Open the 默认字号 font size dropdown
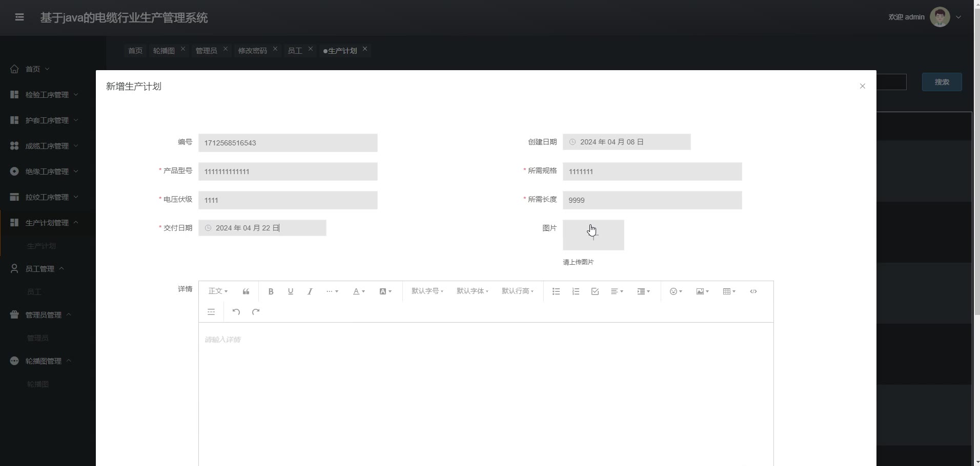 427,291
